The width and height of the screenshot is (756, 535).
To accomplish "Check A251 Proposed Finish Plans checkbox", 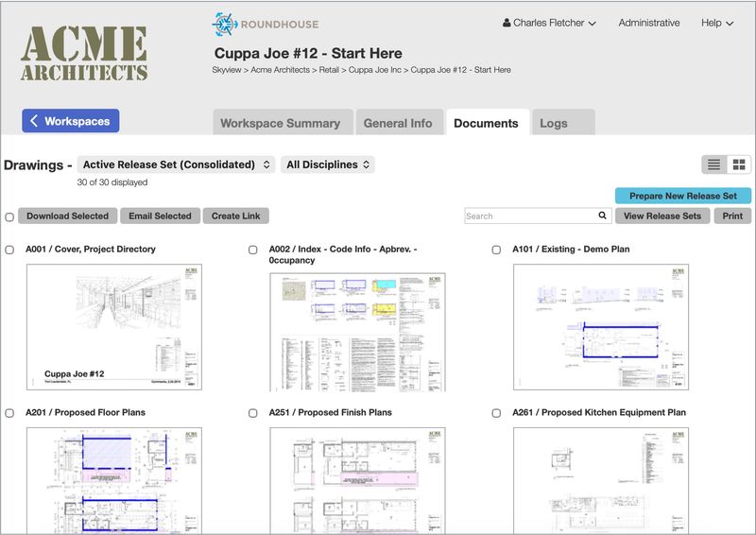I will 252,413.
